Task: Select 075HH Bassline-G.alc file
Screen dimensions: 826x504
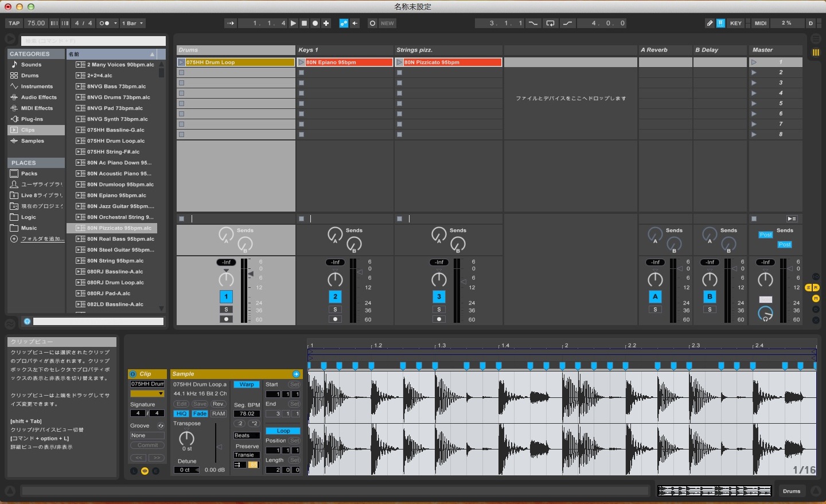Action: pos(112,130)
